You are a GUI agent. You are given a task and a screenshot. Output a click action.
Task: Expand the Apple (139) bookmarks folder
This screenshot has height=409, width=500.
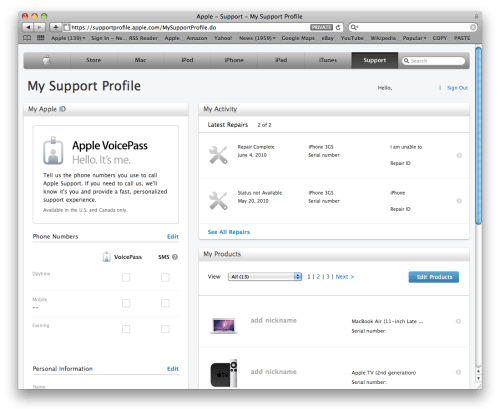point(68,38)
